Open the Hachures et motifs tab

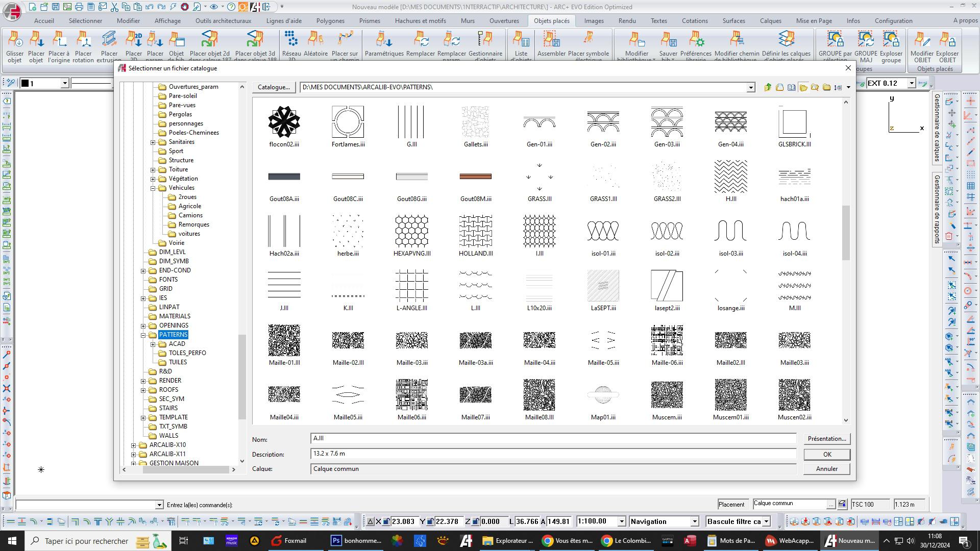point(420,21)
